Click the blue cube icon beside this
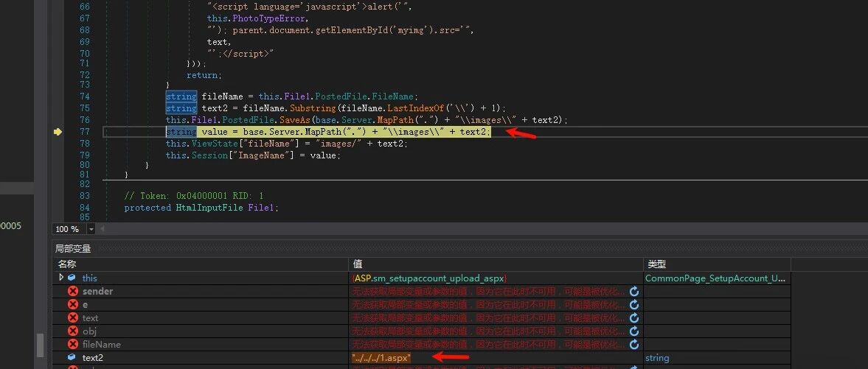Image resolution: width=868 pixels, height=369 pixels. [x=72, y=278]
